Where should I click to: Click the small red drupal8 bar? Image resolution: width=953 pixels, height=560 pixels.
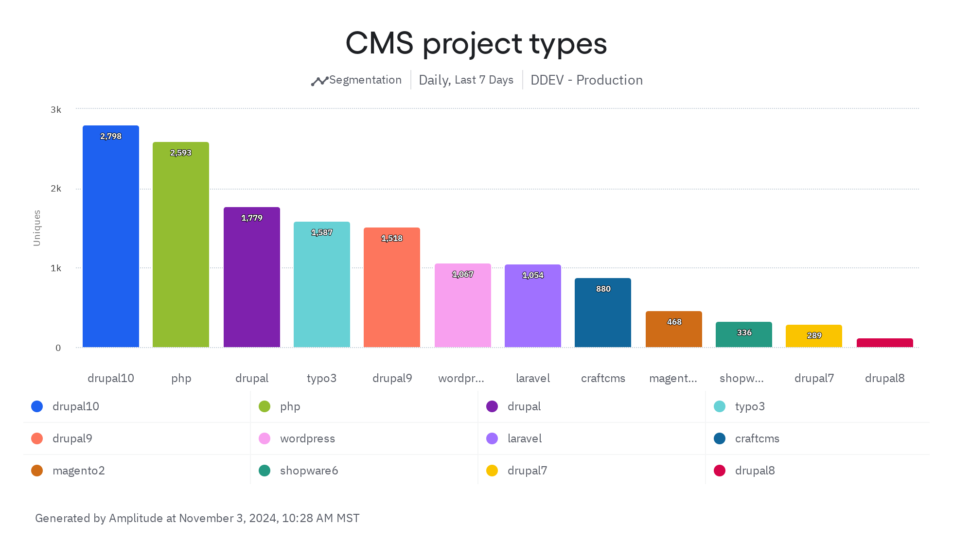(885, 343)
